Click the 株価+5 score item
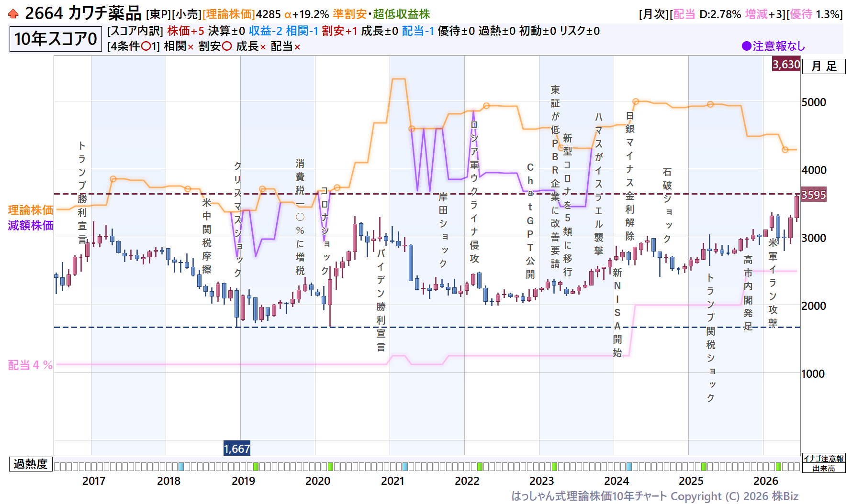Screen dimensions: 852x504 pos(186,31)
